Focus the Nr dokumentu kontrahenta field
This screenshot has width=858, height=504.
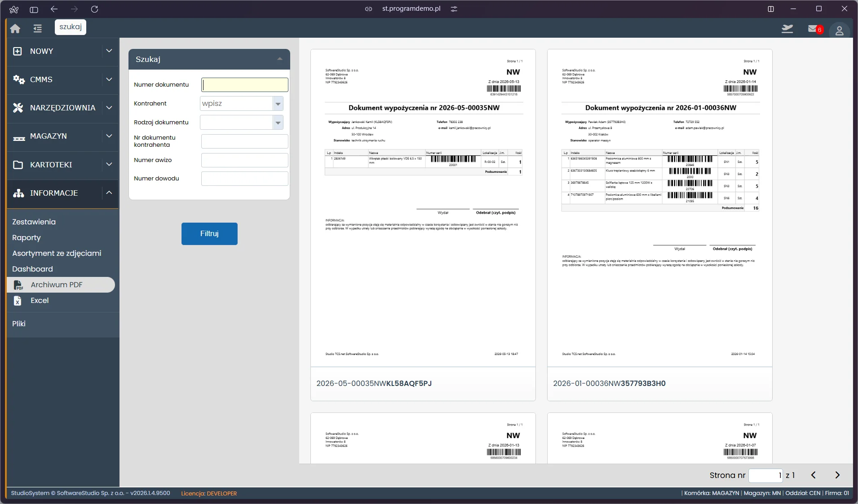click(x=245, y=141)
